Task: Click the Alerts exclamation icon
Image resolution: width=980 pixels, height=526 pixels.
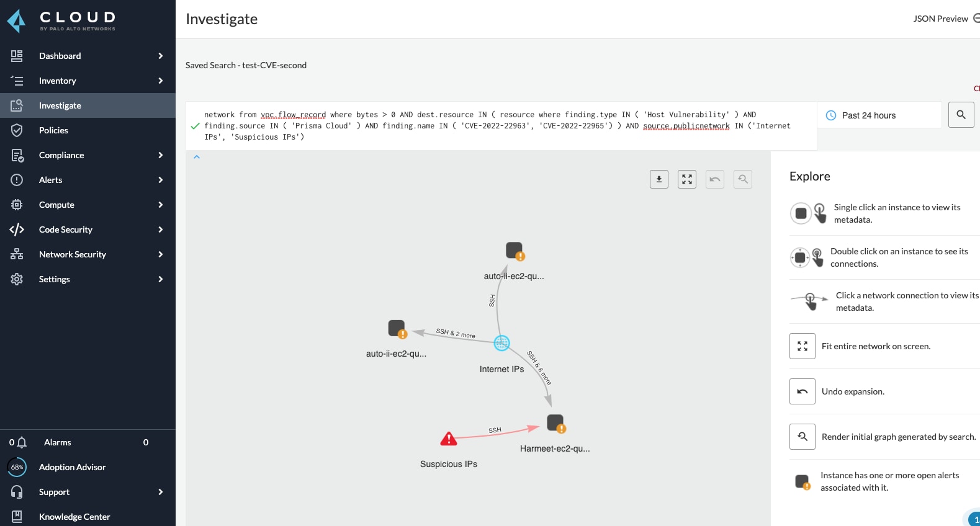Action: [x=17, y=180]
